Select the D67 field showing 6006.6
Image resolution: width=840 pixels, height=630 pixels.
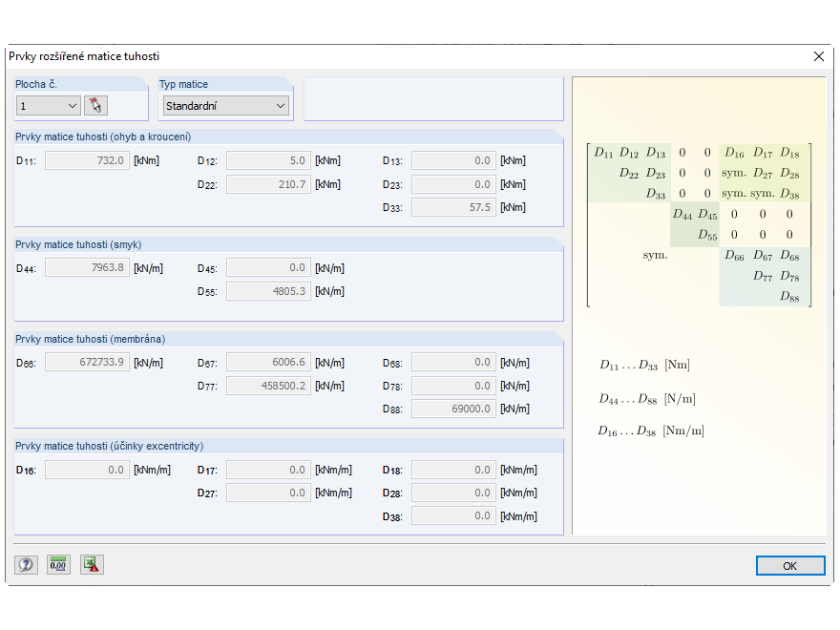coord(268,362)
